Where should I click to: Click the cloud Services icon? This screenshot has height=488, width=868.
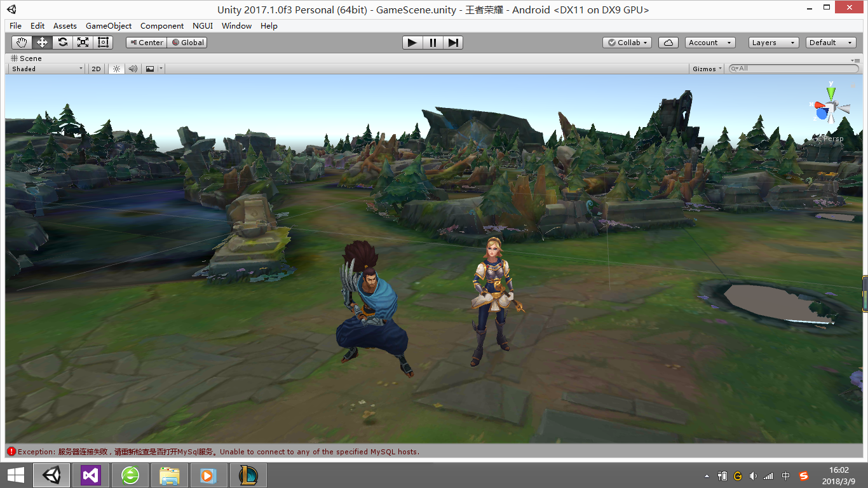(x=668, y=43)
